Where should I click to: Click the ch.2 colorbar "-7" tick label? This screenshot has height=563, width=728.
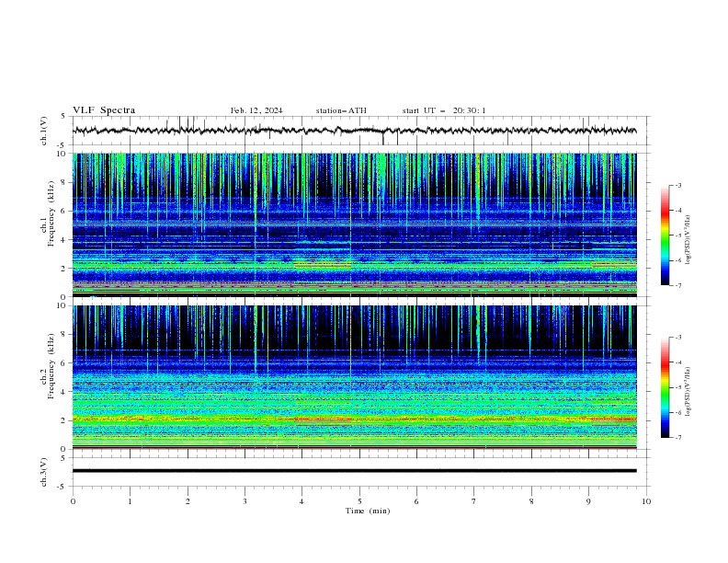[677, 437]
